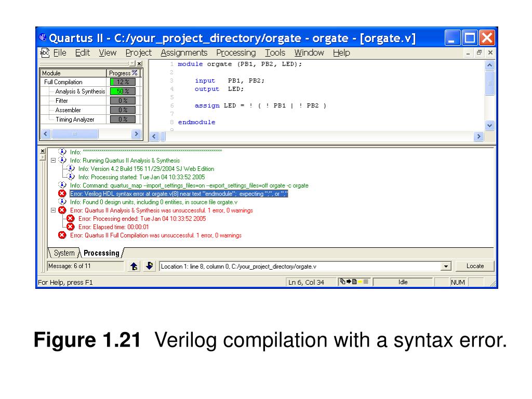Click Info: Processing started message line

click(x=141, y=177)
